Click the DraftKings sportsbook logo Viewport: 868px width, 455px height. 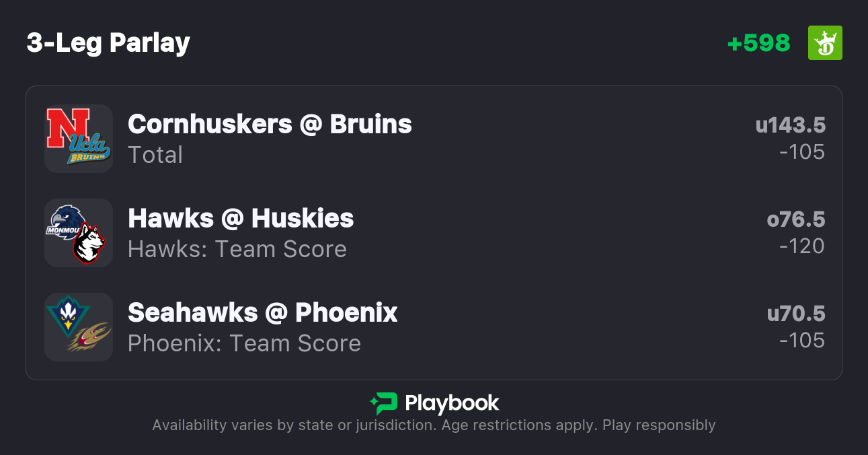click(x=825, y=43)
